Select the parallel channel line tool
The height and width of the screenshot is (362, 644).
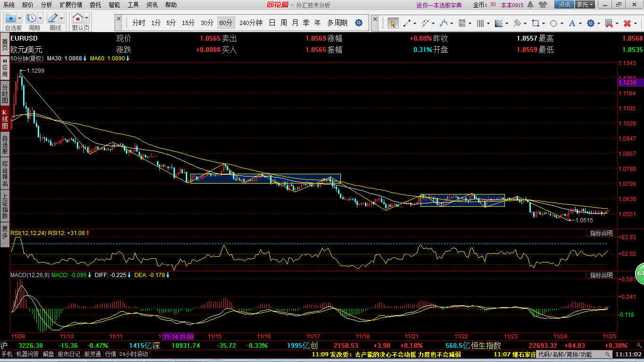coord(427,23)
